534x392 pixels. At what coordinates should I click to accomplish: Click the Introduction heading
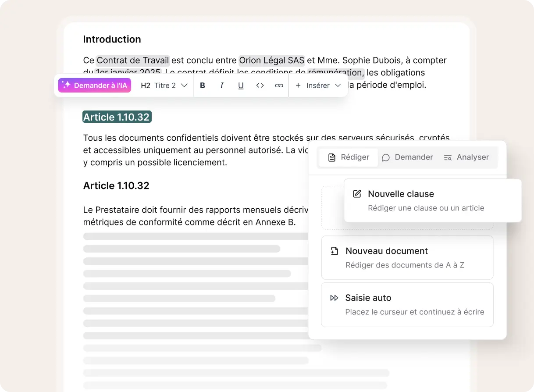(112, 39)
